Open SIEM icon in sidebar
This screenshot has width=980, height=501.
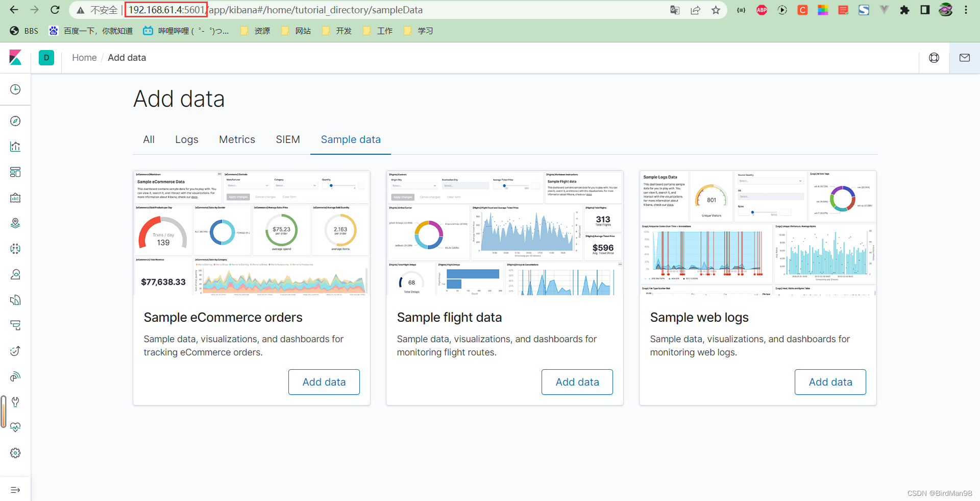(15, 376)
